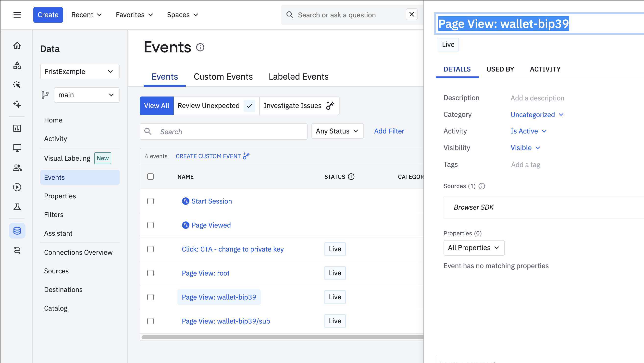Click the Add a description field
This screenshot has height=363, width=644.
(537, 98)
